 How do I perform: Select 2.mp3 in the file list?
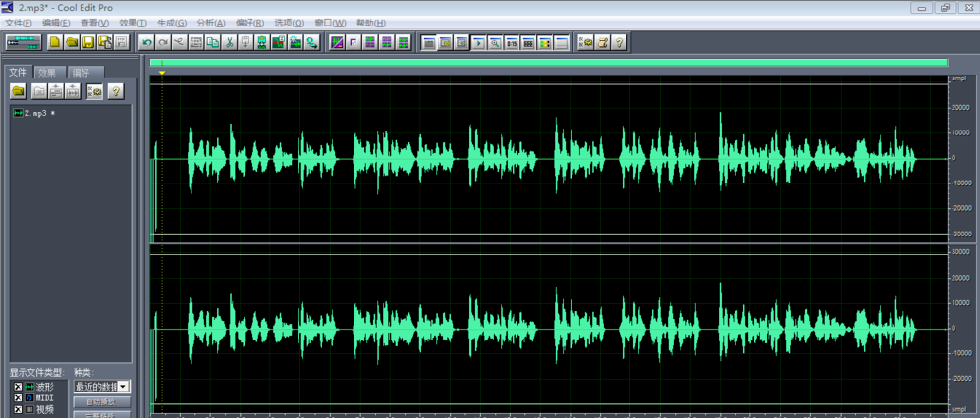(x=34, y=113)
